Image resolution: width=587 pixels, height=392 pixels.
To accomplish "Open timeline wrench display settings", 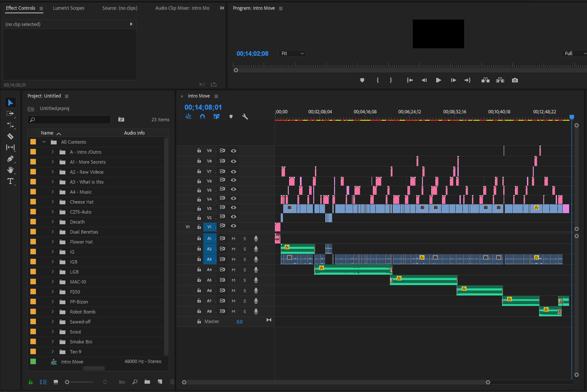I will pos(245,117).
